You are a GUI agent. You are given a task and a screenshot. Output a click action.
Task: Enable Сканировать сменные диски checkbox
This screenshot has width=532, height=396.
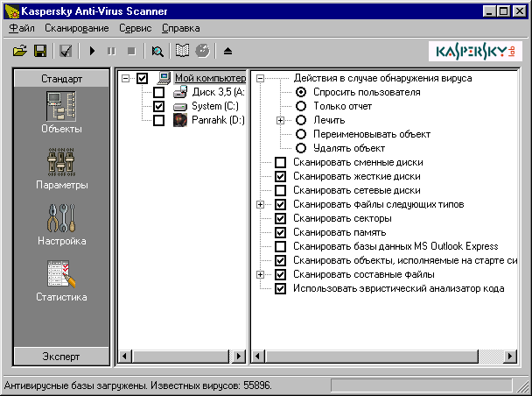click(x=280, y=162)
